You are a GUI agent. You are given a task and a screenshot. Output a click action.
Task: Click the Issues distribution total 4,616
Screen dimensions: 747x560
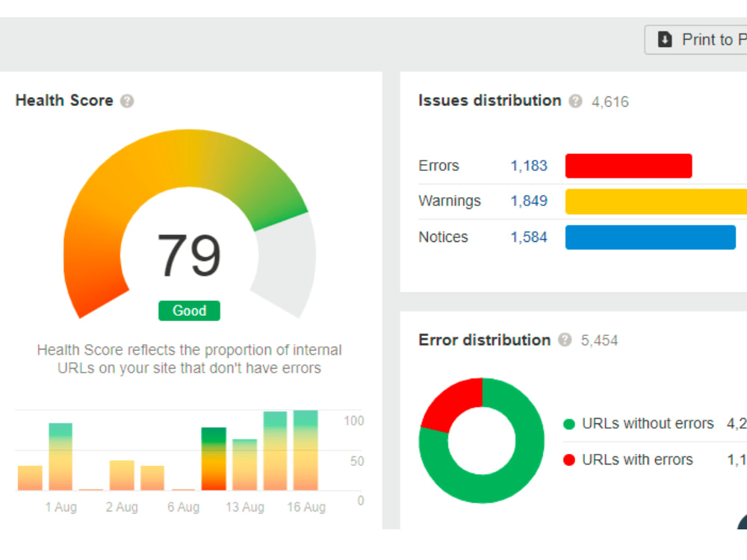coord(610,102)
